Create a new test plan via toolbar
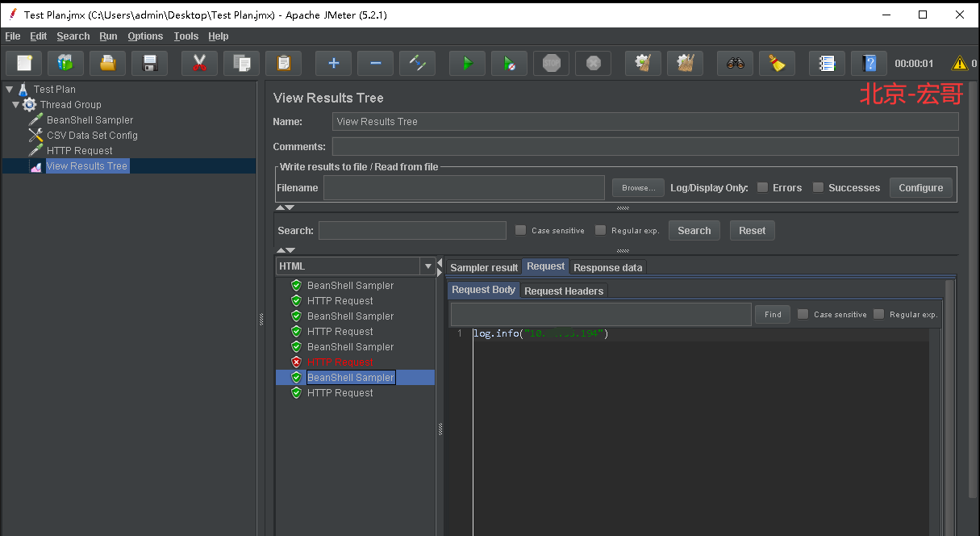 pyautogui.click(x=24, y=63)
